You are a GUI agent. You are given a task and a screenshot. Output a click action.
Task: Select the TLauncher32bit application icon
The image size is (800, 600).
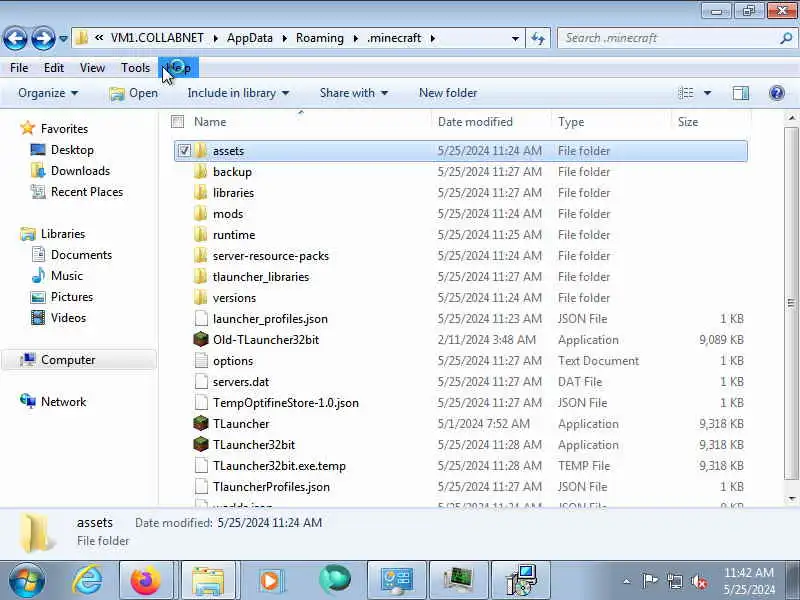coord(201,444)
